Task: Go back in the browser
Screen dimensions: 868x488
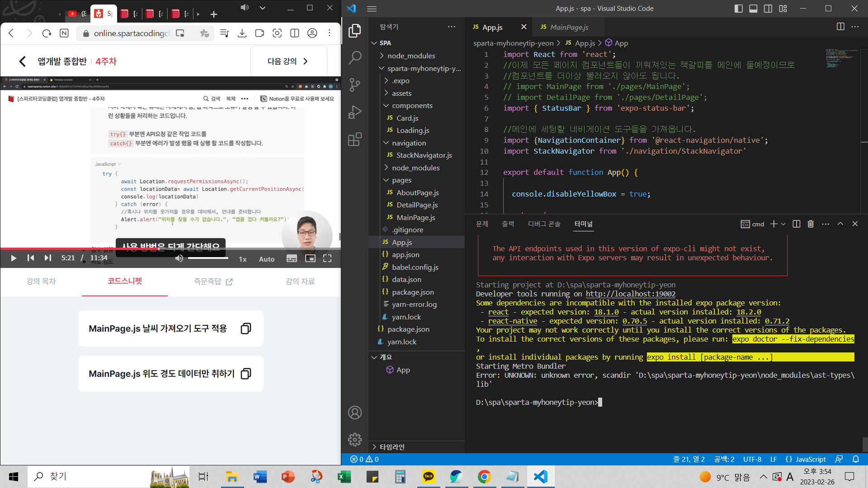Action: tap(11, 33)
